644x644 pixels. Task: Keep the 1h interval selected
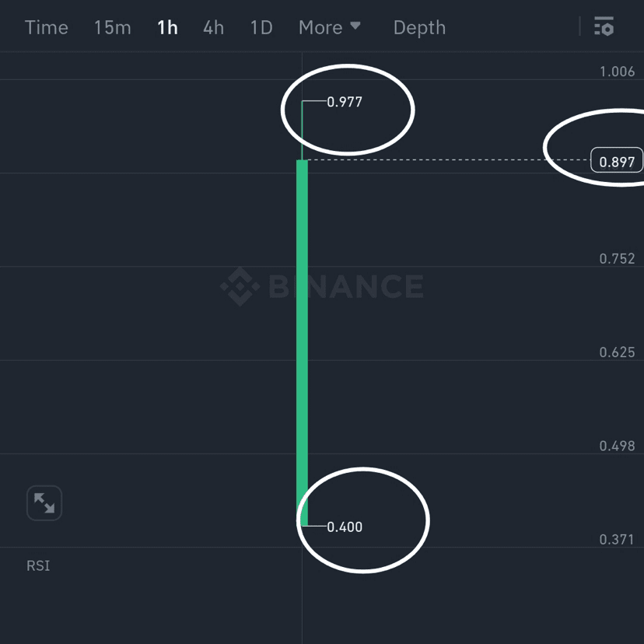167,26
